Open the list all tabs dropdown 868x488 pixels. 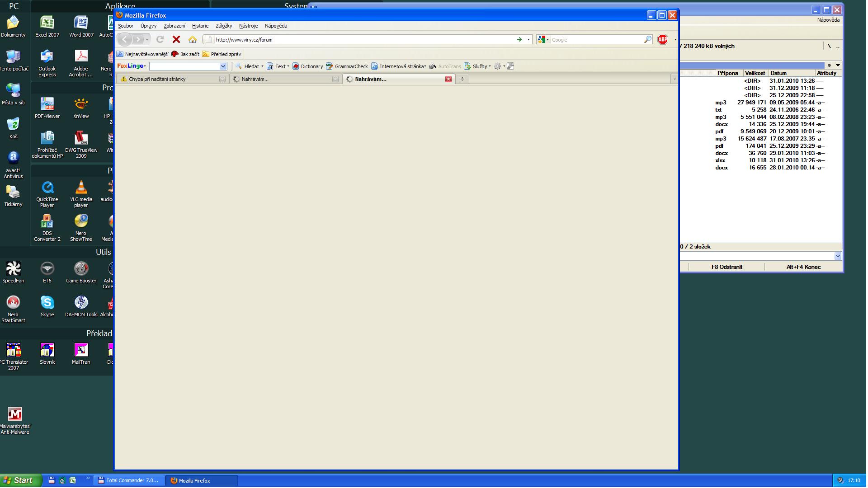(x=674, y=79)
